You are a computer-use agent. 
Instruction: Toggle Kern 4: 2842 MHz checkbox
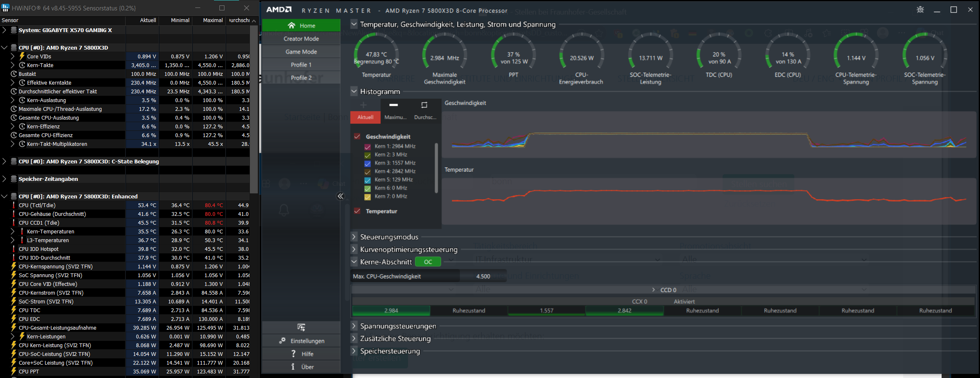(x=368, y=172)
